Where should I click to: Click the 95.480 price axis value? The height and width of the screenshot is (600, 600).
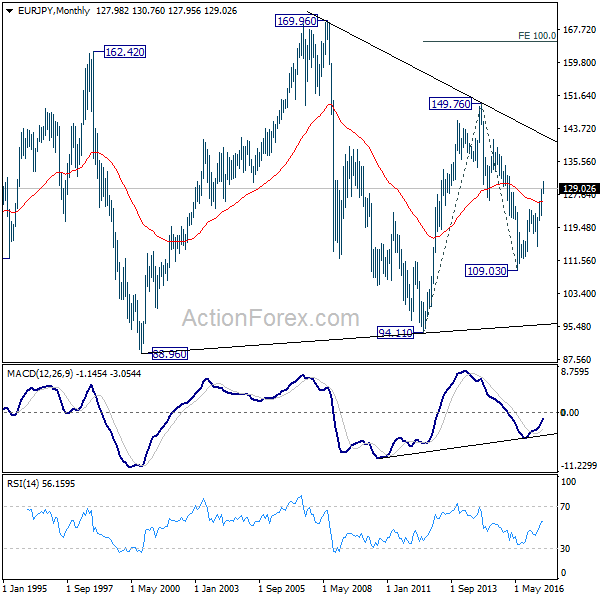point(579,326)
